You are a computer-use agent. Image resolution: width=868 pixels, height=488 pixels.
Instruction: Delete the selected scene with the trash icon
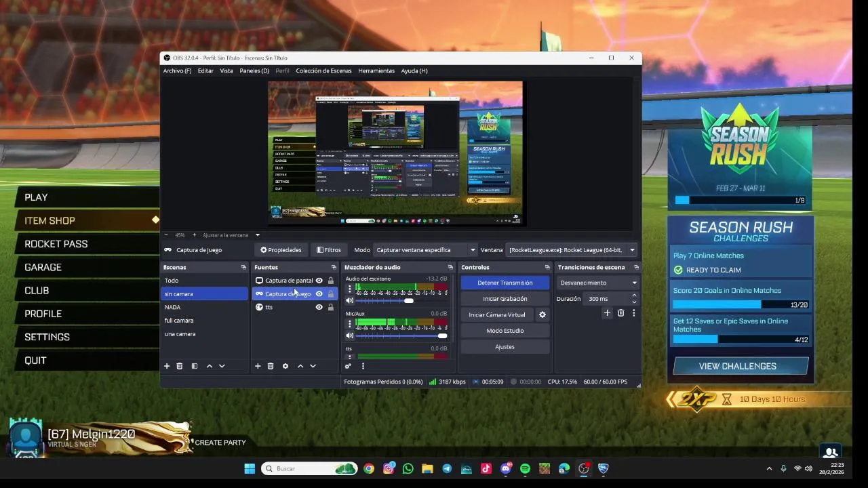point(180,366)
